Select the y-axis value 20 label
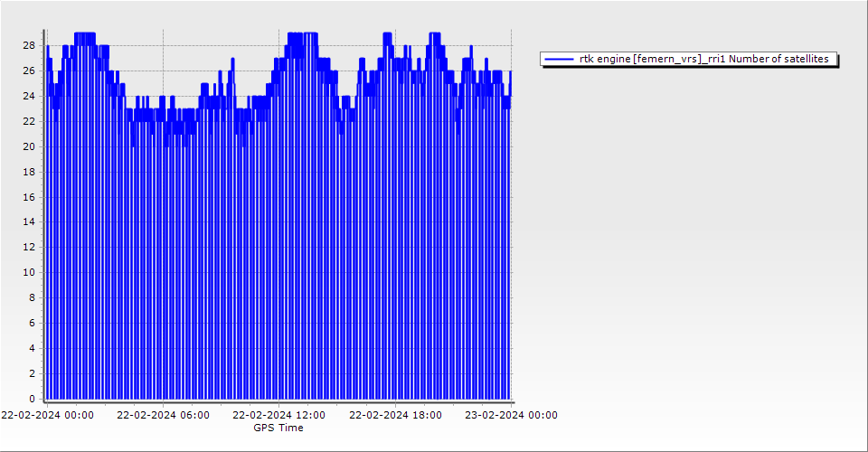868x452 pixels. coord(29,146)
